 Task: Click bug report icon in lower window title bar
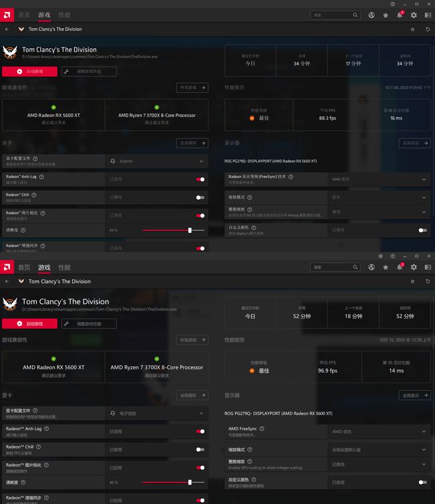[381, 256]
